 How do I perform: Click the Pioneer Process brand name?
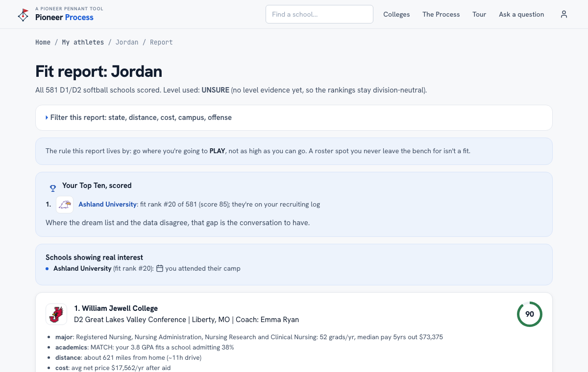tap(64, 18)
